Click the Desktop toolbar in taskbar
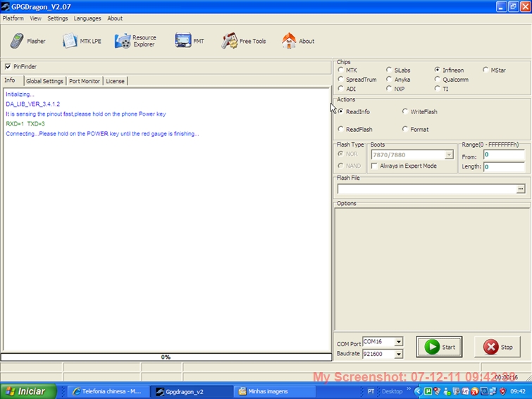Screen dimensions: 532x399 click(x=392, y=391)
